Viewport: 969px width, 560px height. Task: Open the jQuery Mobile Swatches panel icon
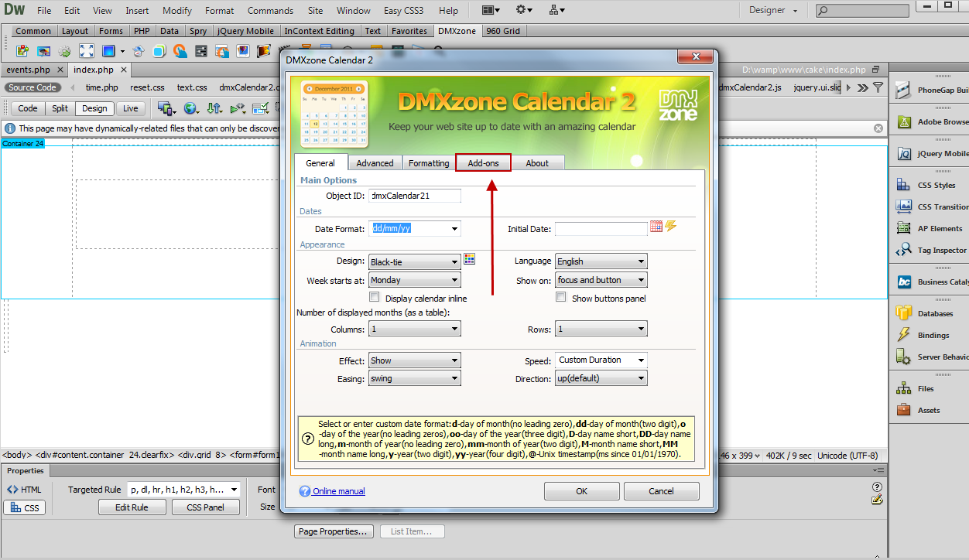[x=903, y=154]
